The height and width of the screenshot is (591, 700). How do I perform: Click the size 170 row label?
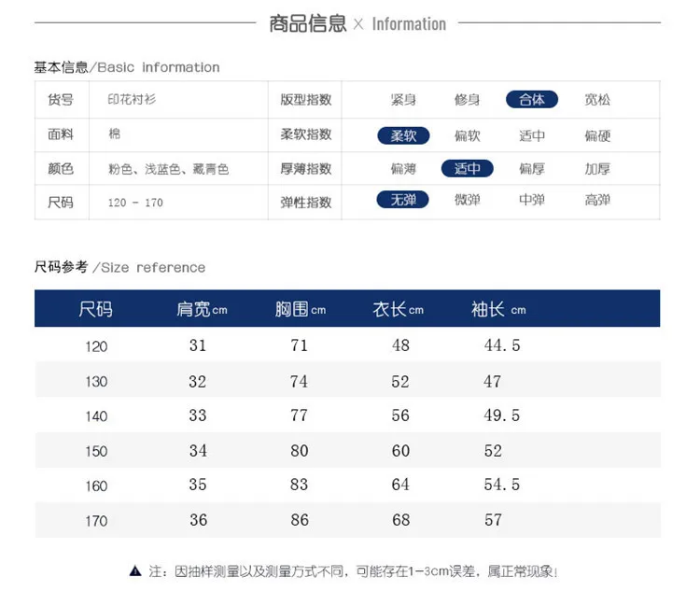click(96, 520)
